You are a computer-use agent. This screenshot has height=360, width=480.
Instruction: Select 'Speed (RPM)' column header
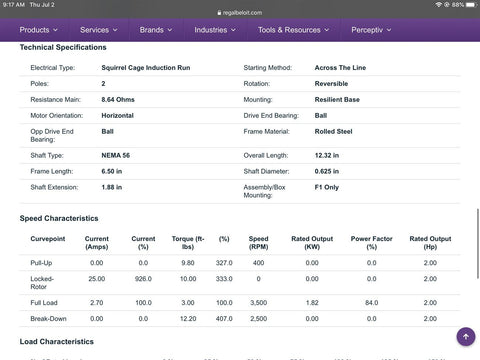(x=258, y=243)
